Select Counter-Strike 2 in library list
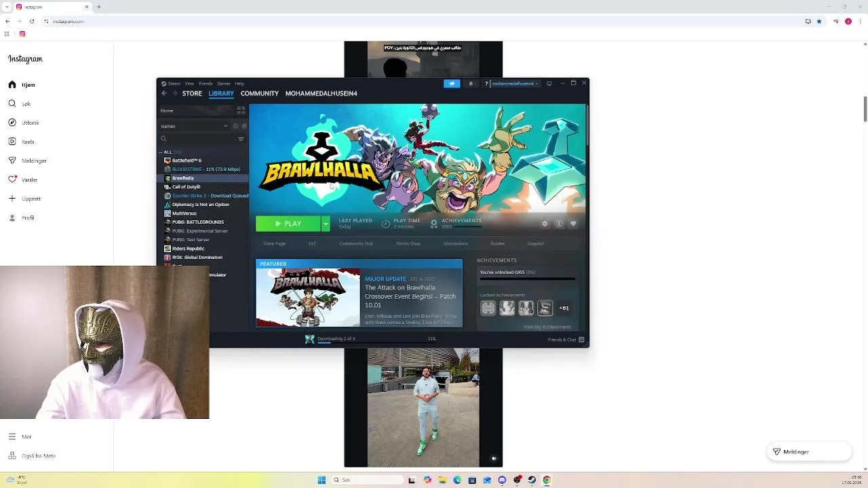The width and height of the screenshot is (868, 488). tap(206, 196)
